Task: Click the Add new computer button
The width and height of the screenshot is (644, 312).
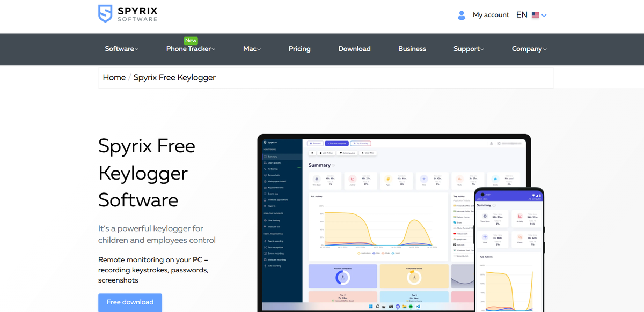Action: 337,143
